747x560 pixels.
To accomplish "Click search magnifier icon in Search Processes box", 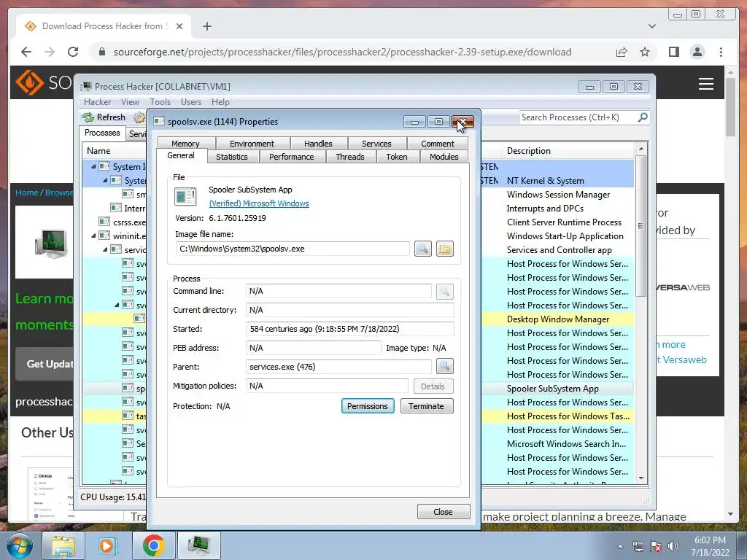I will [643, 117].
